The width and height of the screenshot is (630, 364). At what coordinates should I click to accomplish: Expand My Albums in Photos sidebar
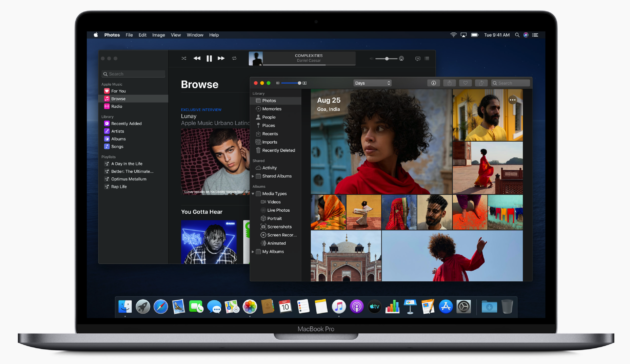pyautogui.click(x=253, y=252)
